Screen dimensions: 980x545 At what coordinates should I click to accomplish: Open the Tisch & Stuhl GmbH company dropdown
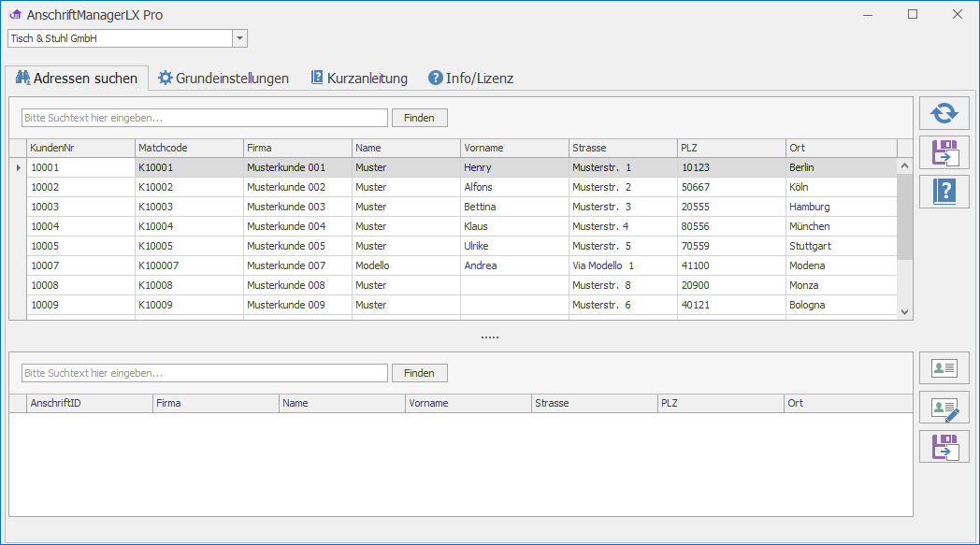click(239, 38)
